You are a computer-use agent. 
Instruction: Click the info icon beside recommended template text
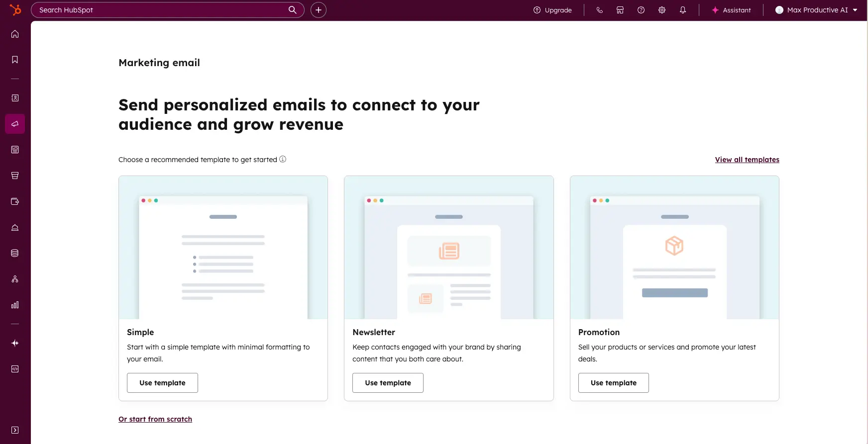283,159
